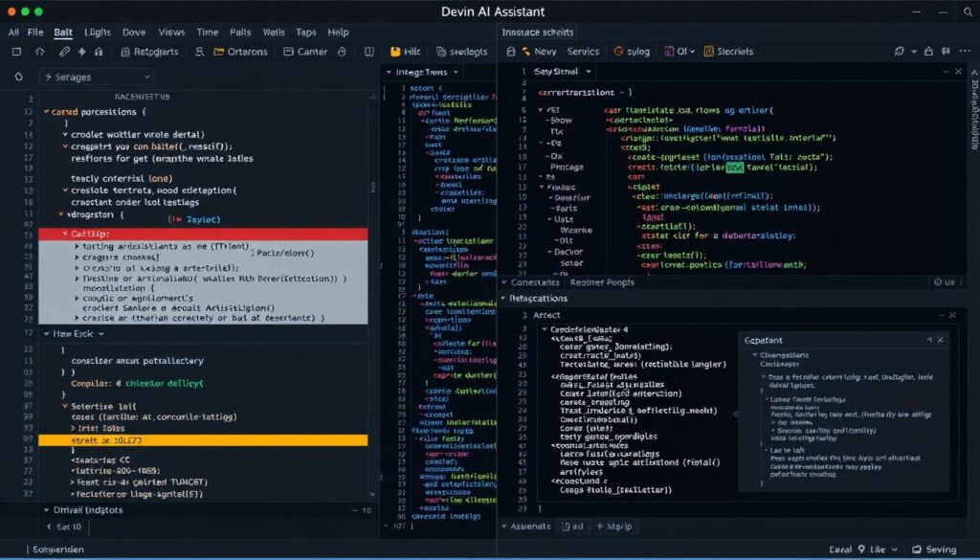Open the Balt menu
The height and width of the screenshot is (560, 980).
63,32
